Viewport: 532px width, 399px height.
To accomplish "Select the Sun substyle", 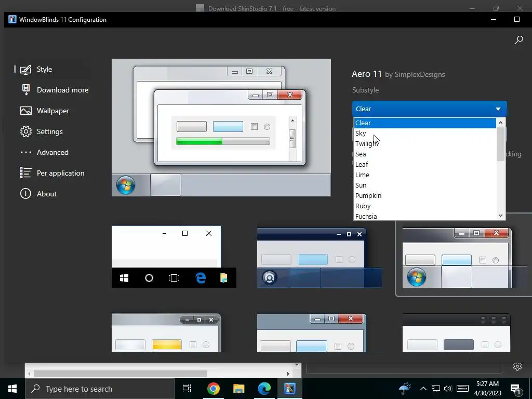I will 425,185.
